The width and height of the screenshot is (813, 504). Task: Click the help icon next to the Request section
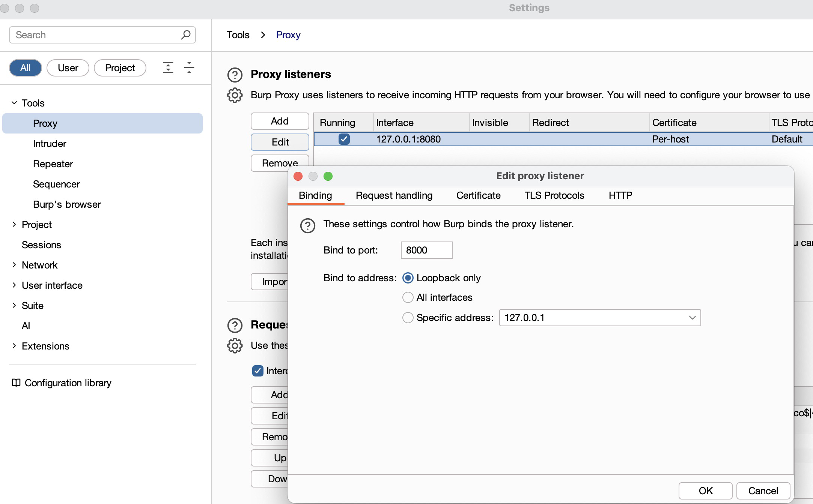235,325
